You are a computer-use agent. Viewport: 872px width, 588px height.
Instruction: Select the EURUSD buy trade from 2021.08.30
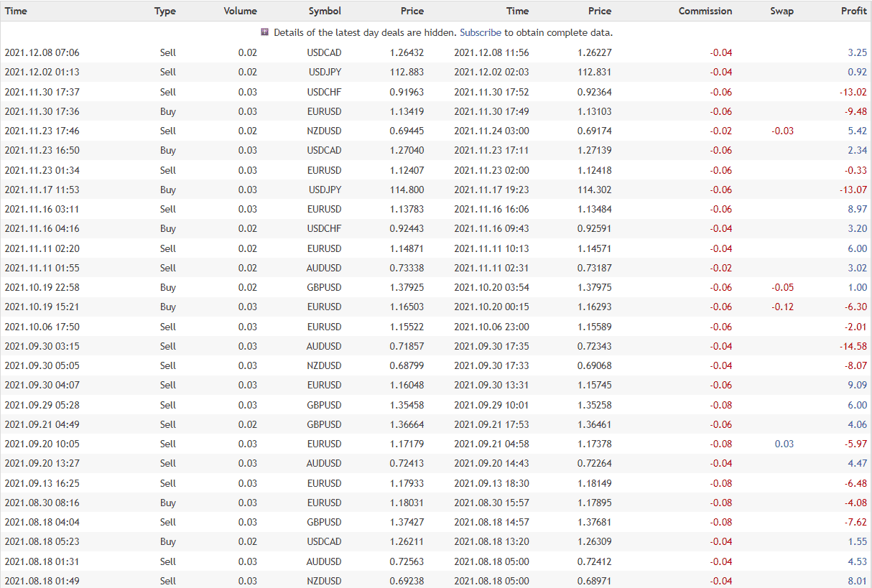(x=325, y=503)
